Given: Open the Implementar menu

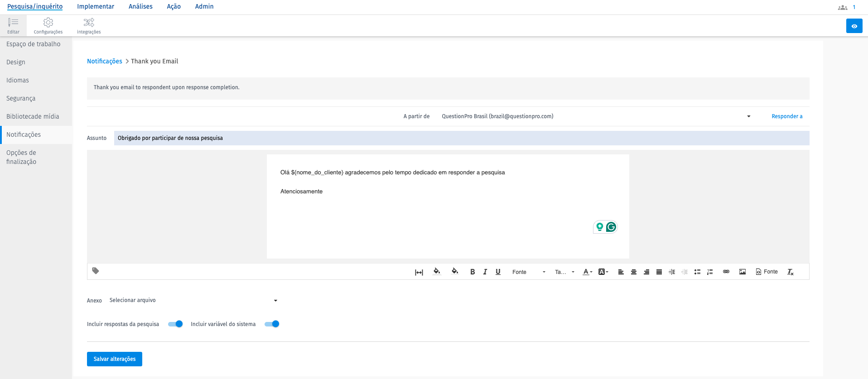Looking at the screenshot, I should tap(96, 6).
